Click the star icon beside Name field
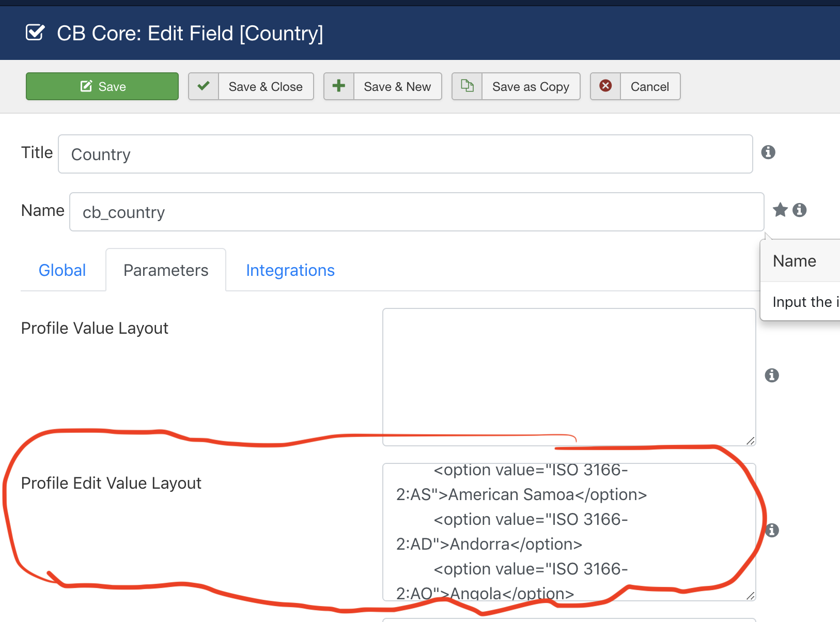This screenshot has height=622, width=840. pyautogui.click(x=780, y=210)
